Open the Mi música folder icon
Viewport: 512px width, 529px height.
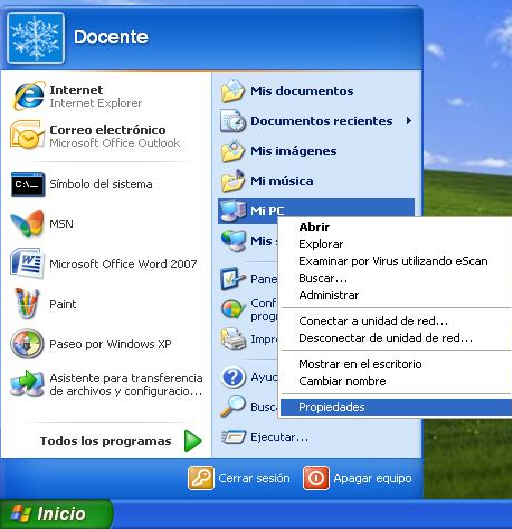pyautogui.click(x=233, y=181)
